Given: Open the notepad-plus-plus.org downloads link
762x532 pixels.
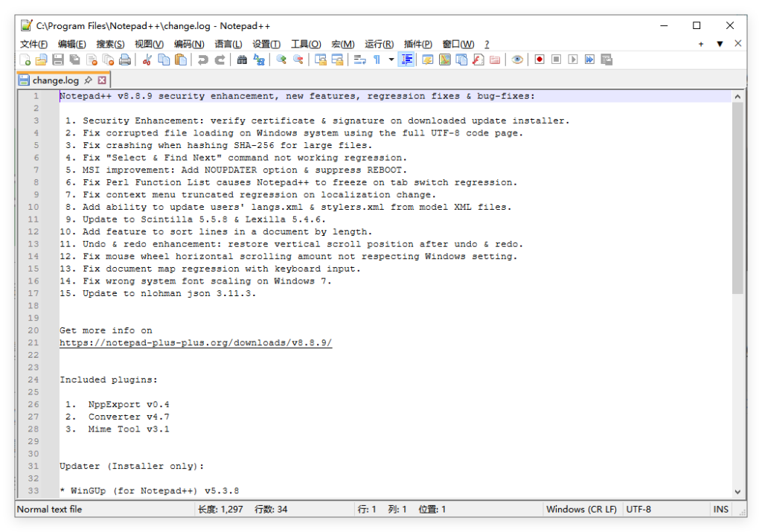Looking at the screenshot, I should 196,342.
